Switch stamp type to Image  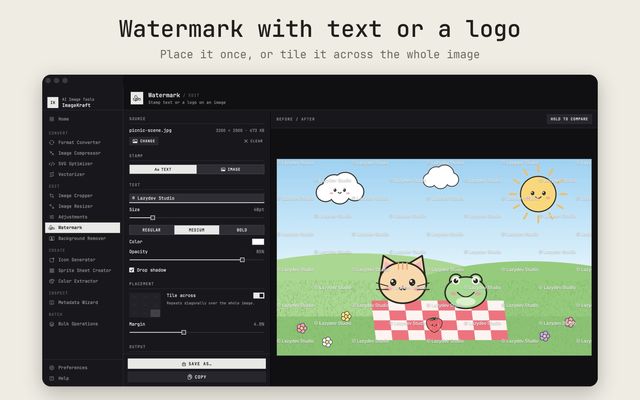click(x=231, y=169)
